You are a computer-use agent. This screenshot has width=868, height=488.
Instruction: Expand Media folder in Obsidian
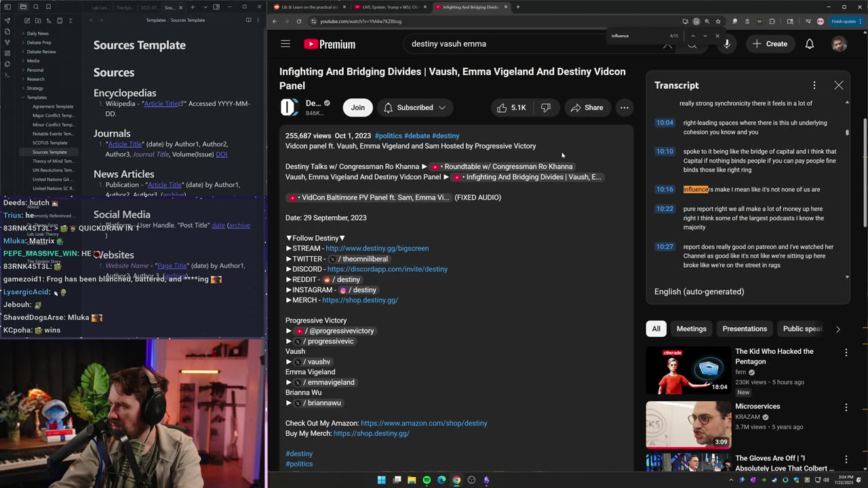pyautogui.click(x=33, y=61)
